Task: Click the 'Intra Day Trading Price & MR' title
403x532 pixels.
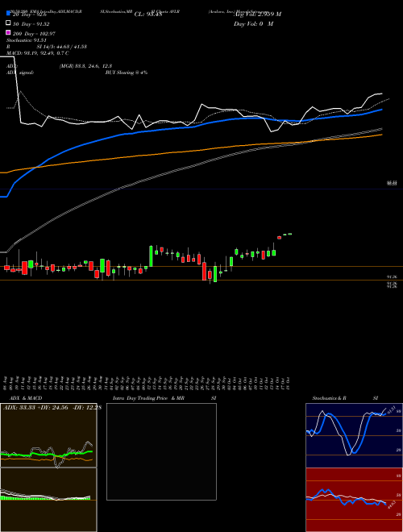Action: click(x=148, y=398)
